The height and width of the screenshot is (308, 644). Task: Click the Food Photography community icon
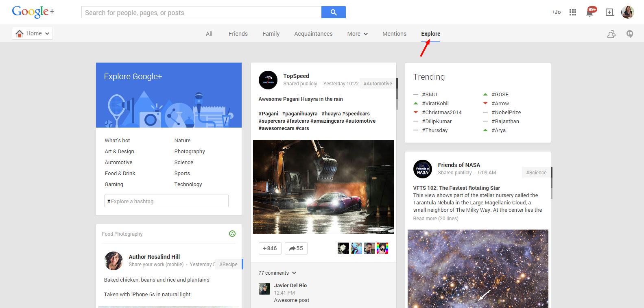tap(232, 234)
